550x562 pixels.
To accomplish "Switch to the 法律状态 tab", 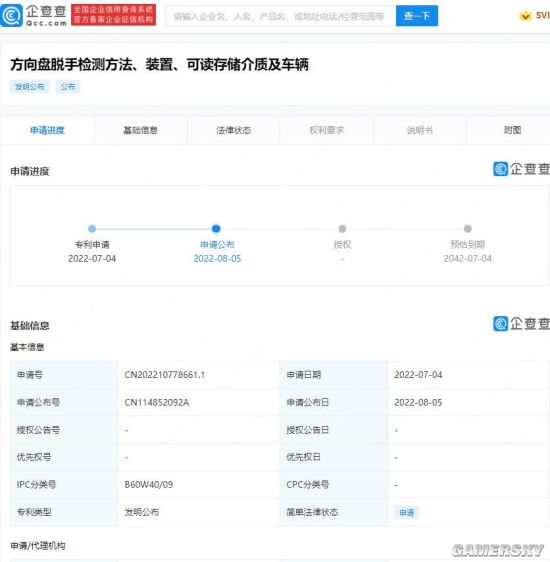I will tap(234, 130).
